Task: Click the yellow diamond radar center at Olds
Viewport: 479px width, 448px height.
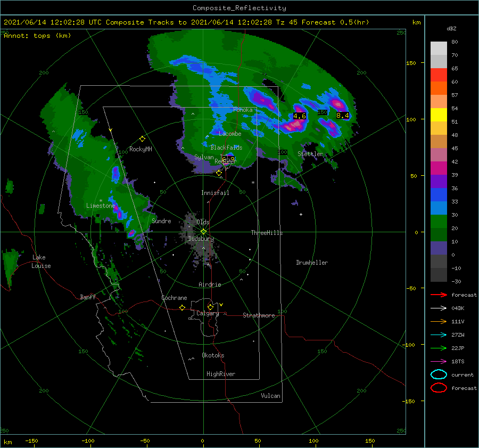Action: (203, 232)
